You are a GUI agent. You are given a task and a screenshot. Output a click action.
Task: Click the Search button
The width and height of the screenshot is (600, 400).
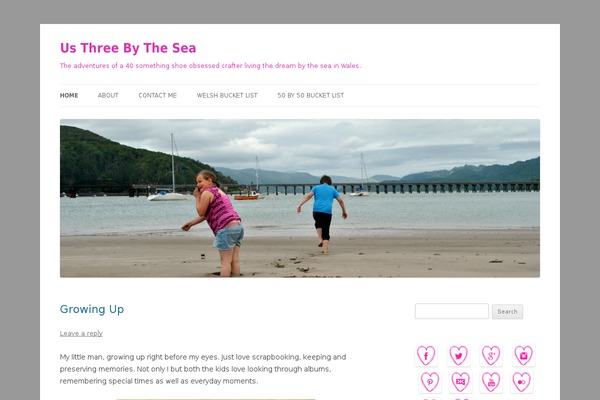tap(507, 312)
